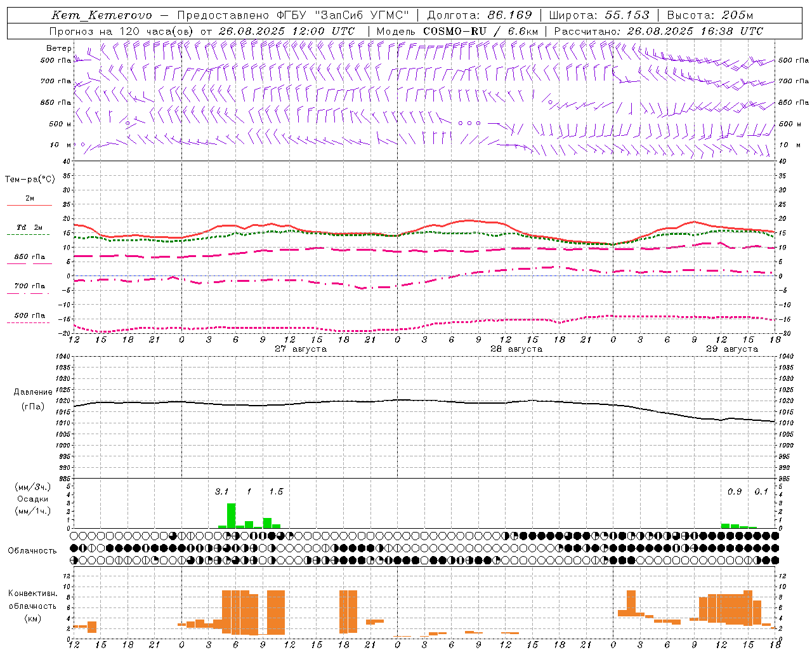
Task: Click the model name 'COSMO-RU / 6.6км'
Action: pyautogui.click(x=480, y=31)
